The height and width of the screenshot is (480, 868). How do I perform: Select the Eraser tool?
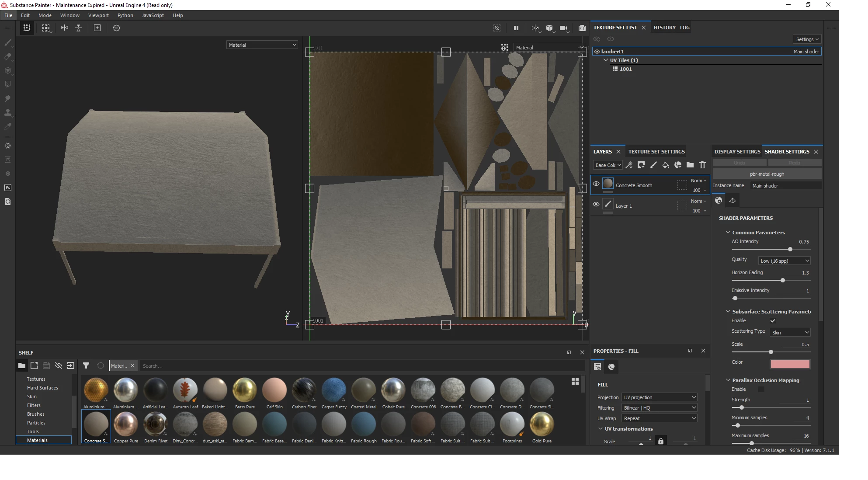click(x=8, y=56)
